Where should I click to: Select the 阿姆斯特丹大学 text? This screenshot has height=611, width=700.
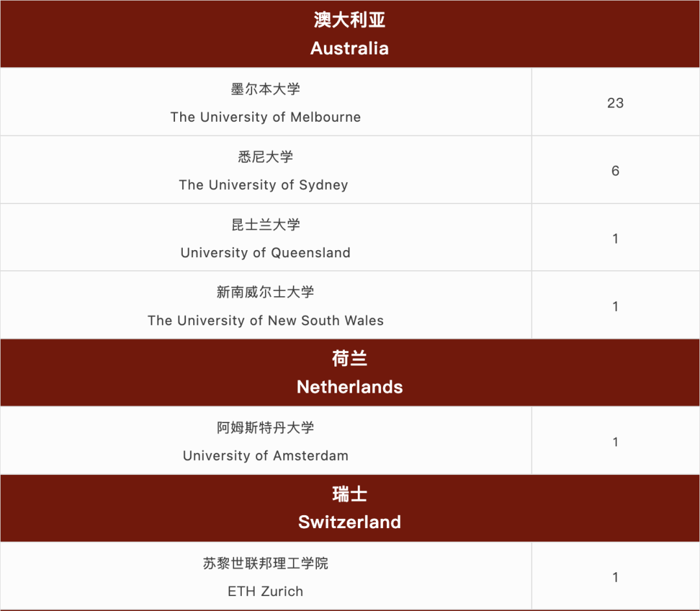(266, 428)
